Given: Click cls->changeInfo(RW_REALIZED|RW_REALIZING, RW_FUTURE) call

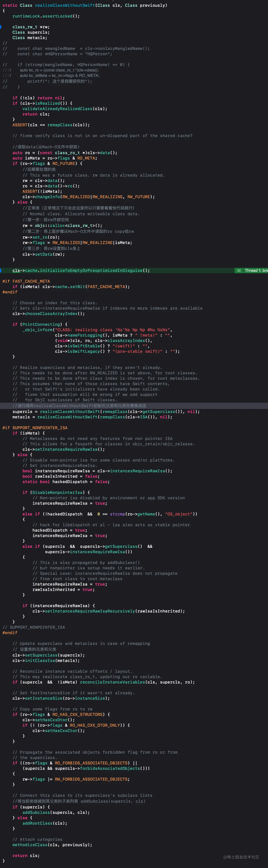Looking at the screenshot, I should coord(88,197).
